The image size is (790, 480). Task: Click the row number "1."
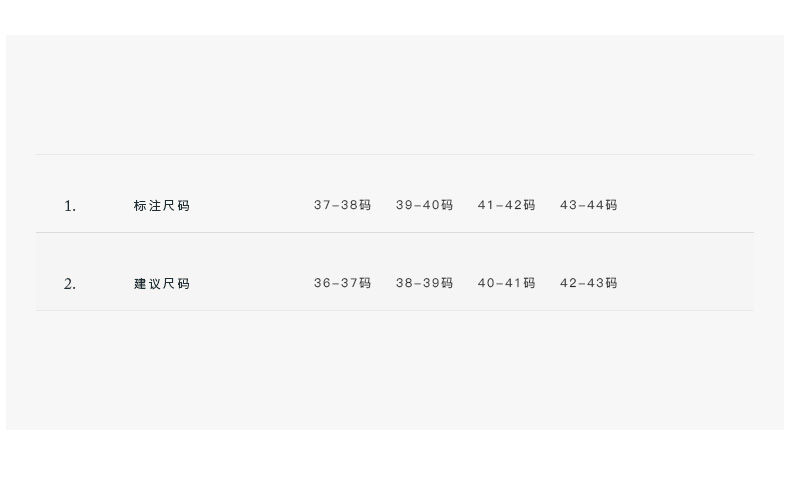(x=70, y=206)
